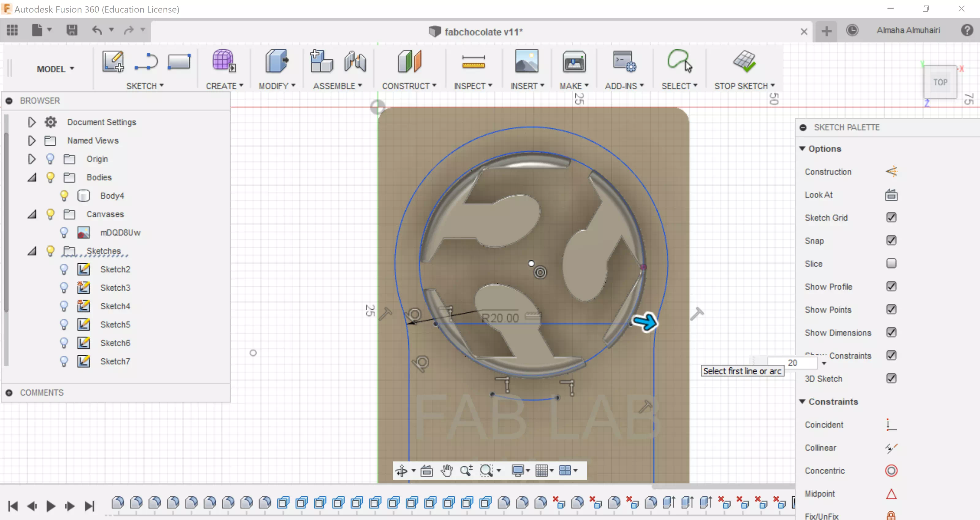Collapse the Options section in Sketch Palette
The image size is (980, 520).
pos(802,148)
